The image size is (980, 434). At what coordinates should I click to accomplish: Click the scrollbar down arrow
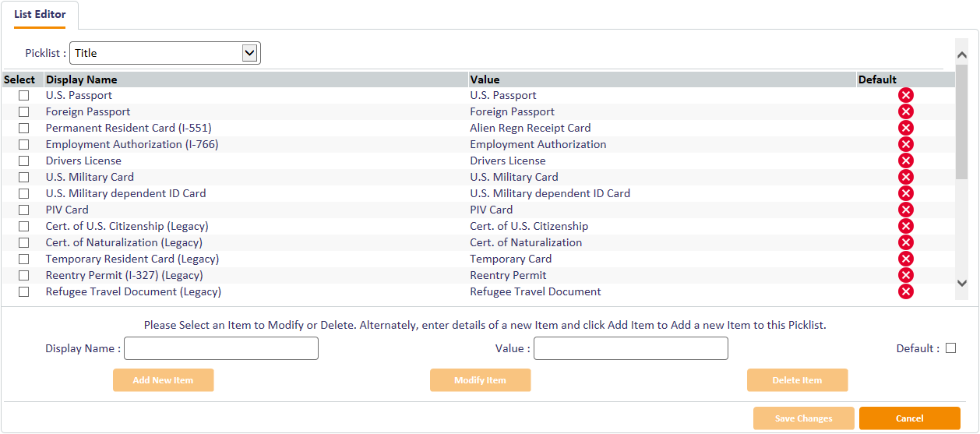(962, 284)
